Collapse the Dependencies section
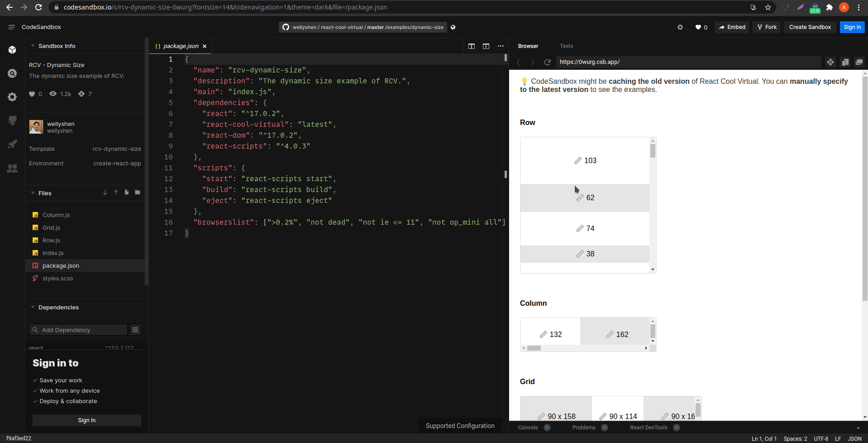Screen dimensions: 868x443 (x=33, y=307)
